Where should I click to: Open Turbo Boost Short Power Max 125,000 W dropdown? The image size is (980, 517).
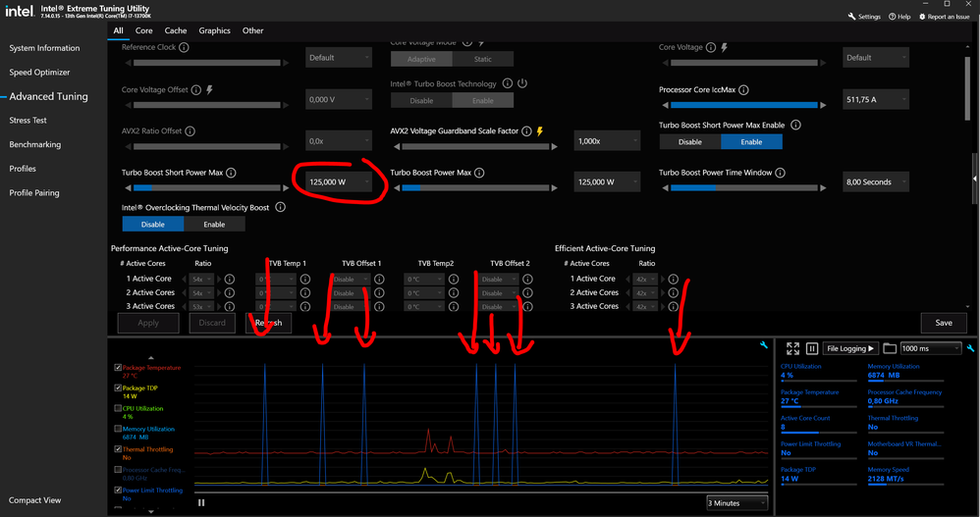coord(339,182)
